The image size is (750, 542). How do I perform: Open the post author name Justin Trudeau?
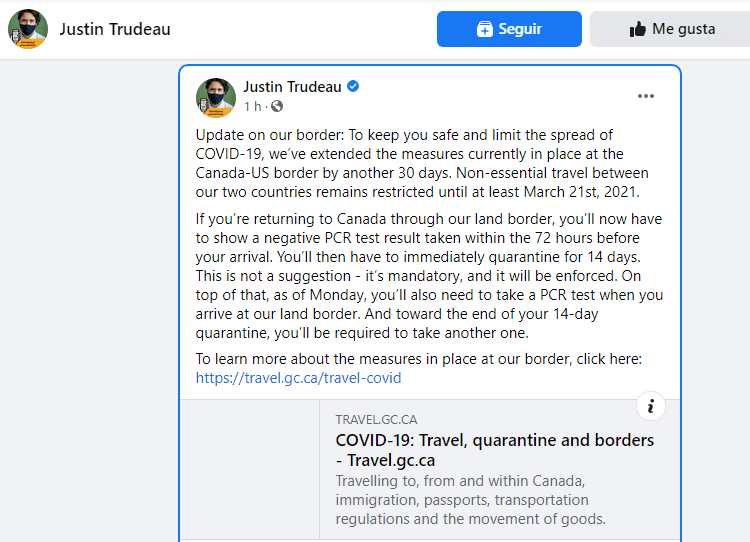pyautogui.click(x=292, y=87)
